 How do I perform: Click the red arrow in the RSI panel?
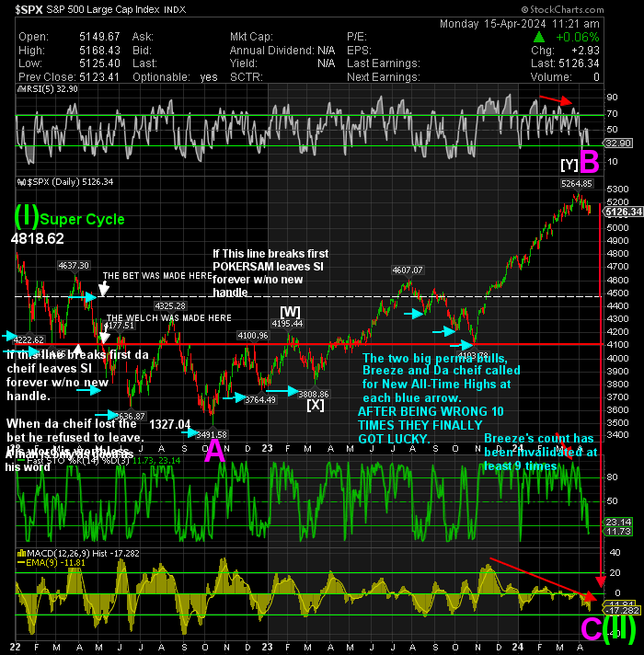tap(556, 100)
